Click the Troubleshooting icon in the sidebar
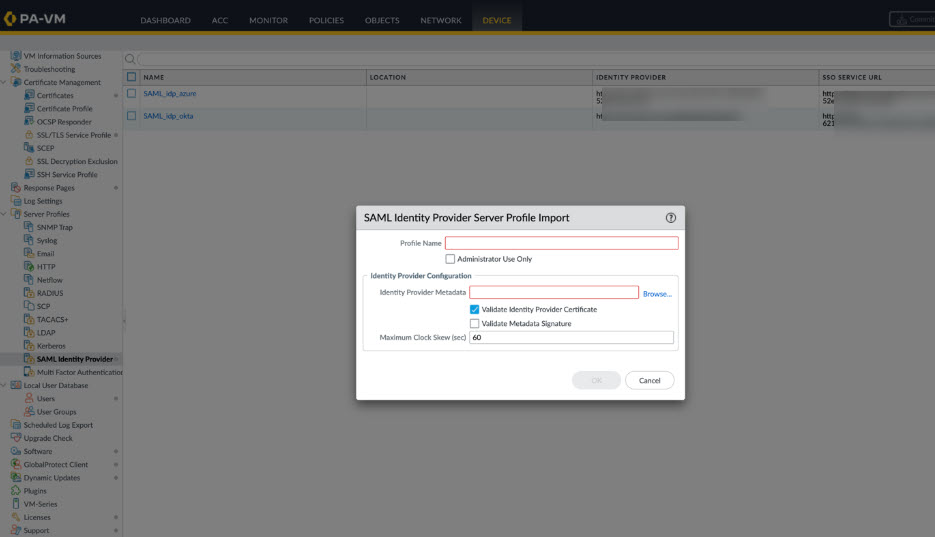 (x=16, y=69)
